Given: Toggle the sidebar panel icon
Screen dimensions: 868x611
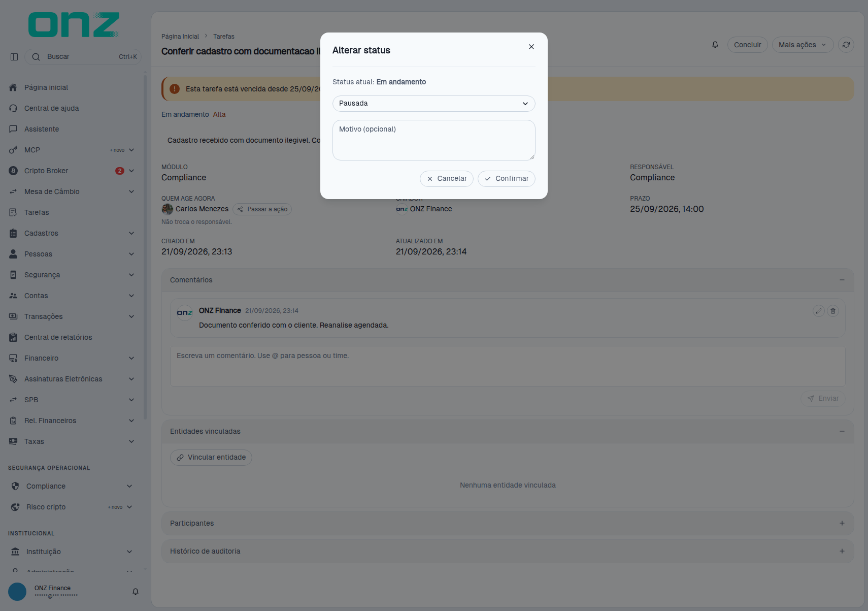Looking at the screenshot, I should tap(14, 57).
